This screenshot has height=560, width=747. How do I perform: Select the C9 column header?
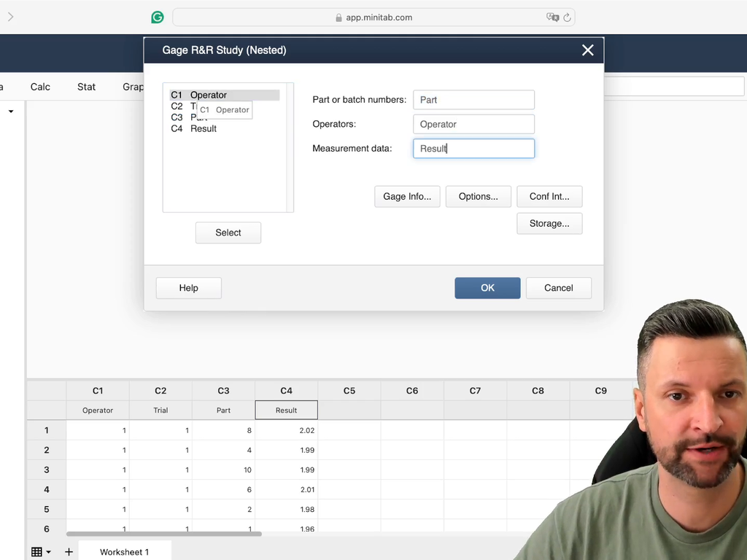click(601, 391)
